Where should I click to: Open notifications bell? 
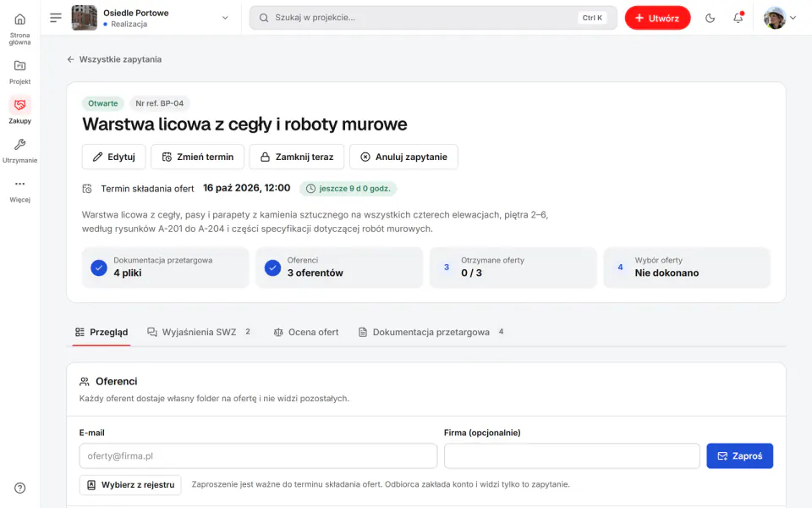pyautogui.click(x=738, y=18)
